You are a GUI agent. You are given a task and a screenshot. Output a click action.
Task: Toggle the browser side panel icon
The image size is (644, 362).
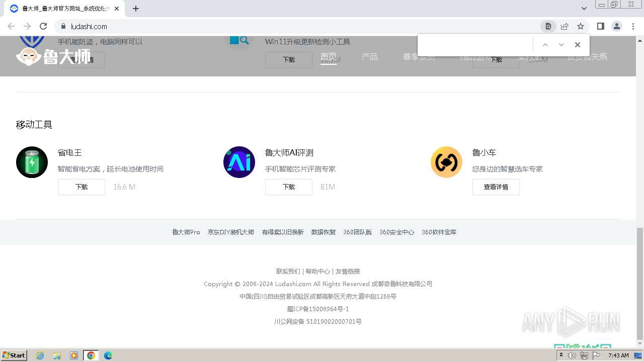[600, 26]
